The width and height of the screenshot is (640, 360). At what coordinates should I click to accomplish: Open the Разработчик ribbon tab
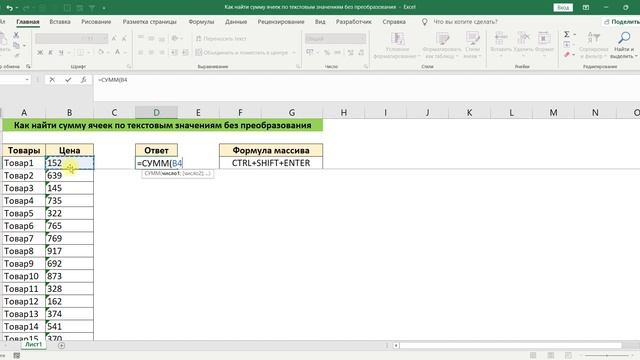353,22
